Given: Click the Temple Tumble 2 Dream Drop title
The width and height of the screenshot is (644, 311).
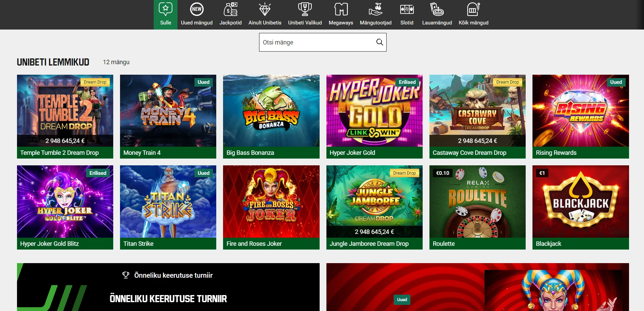Looking at the screenshot, I should (x=60, y=153).
